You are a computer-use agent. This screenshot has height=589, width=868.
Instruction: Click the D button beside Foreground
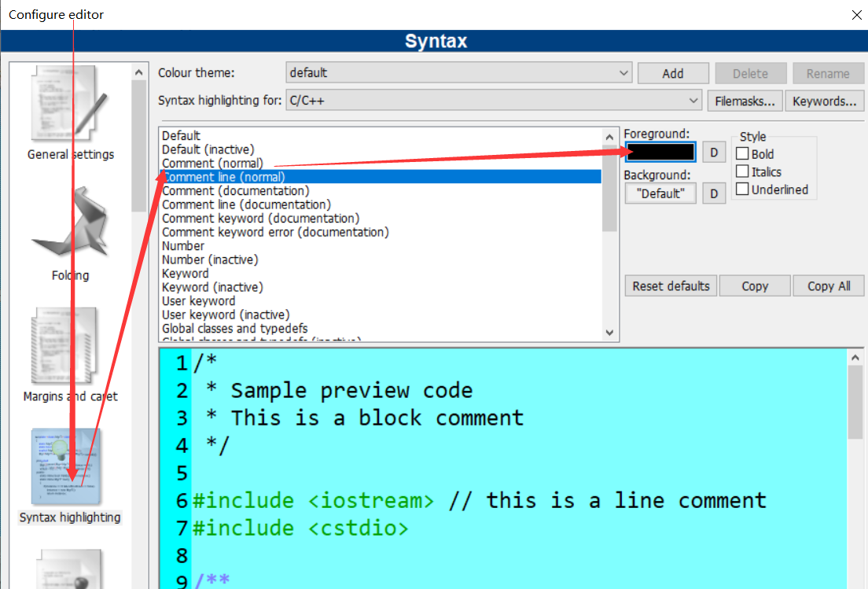click(714, 153)
